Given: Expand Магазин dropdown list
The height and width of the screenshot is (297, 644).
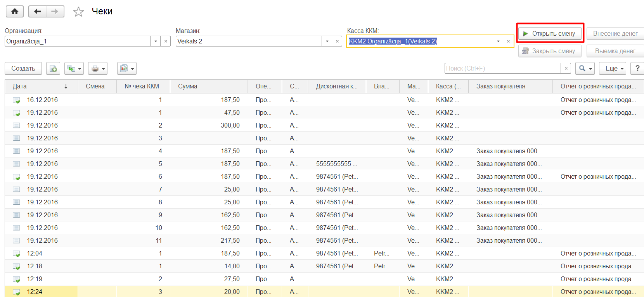Looking at the screenshot, I should [x=327, y=41].
